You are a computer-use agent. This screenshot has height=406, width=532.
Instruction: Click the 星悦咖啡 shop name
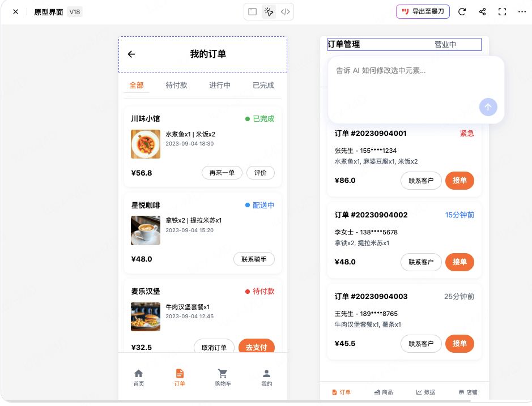pos(146,205)
